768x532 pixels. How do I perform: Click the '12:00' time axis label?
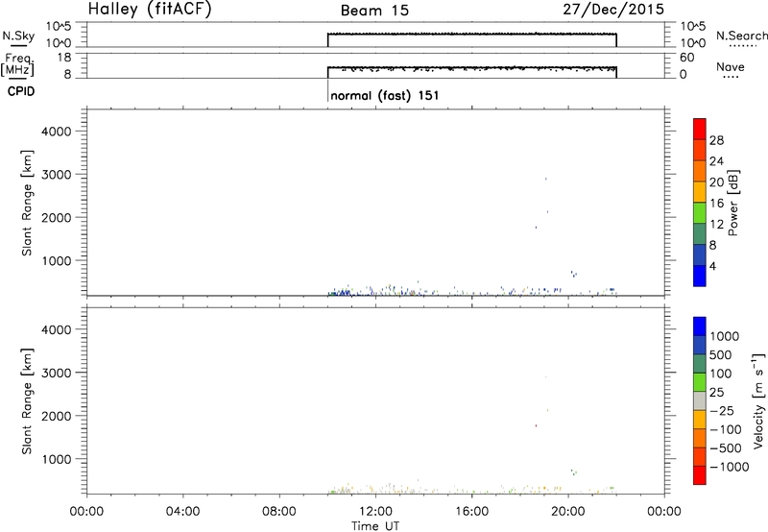click(x=375, y=512)
